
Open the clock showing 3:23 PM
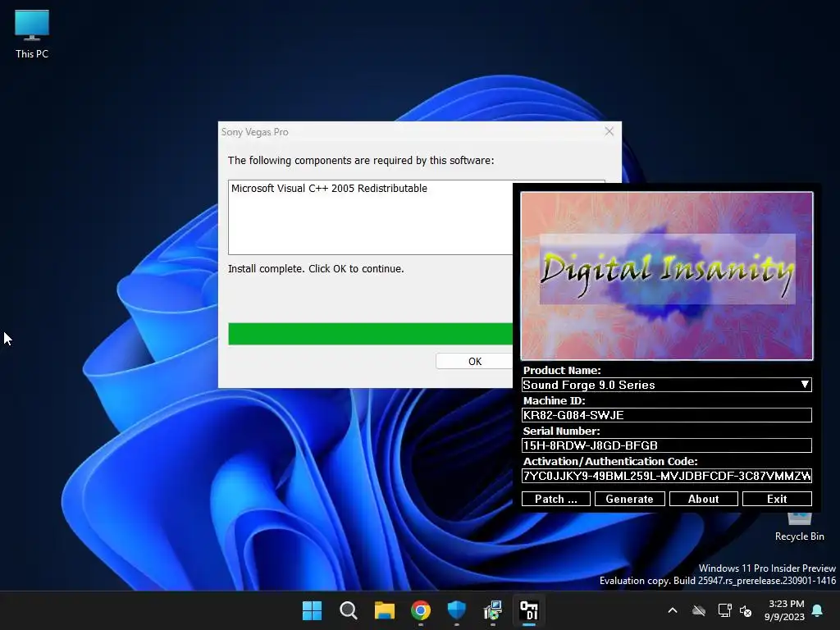[784, 610]
